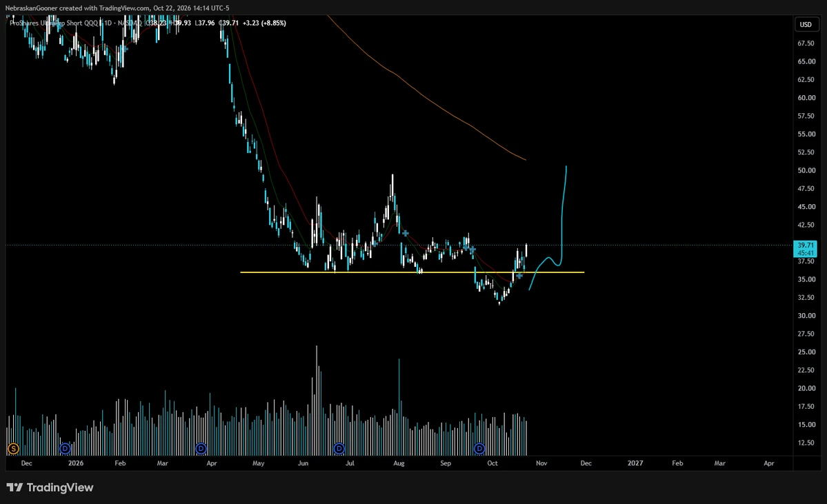Screen dimensions: 827x504
Task: Click the NebraskanGooner attribution text
Action: 117,8
